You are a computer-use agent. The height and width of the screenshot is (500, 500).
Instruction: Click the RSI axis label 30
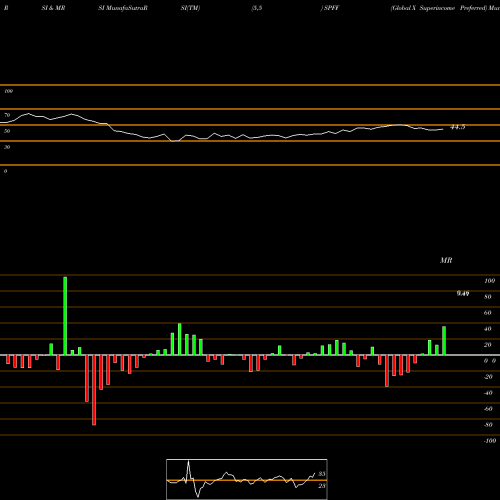pyautogui.click(x=7, y=147)
